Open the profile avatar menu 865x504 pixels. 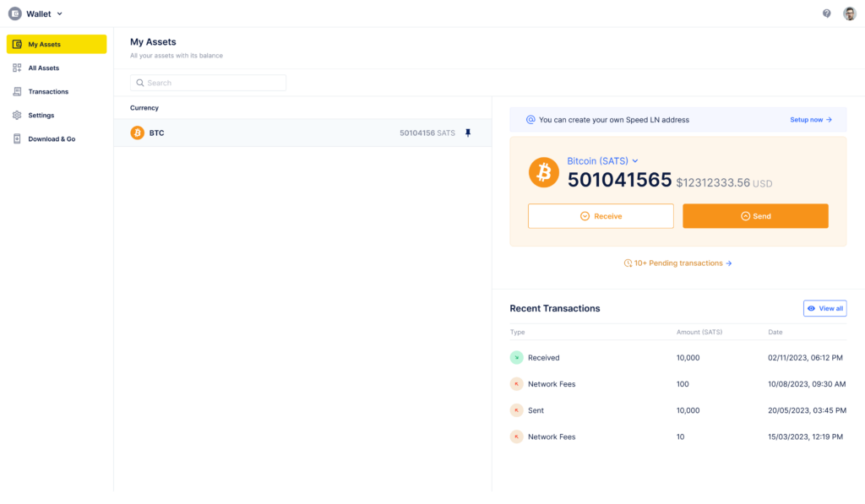849,13
